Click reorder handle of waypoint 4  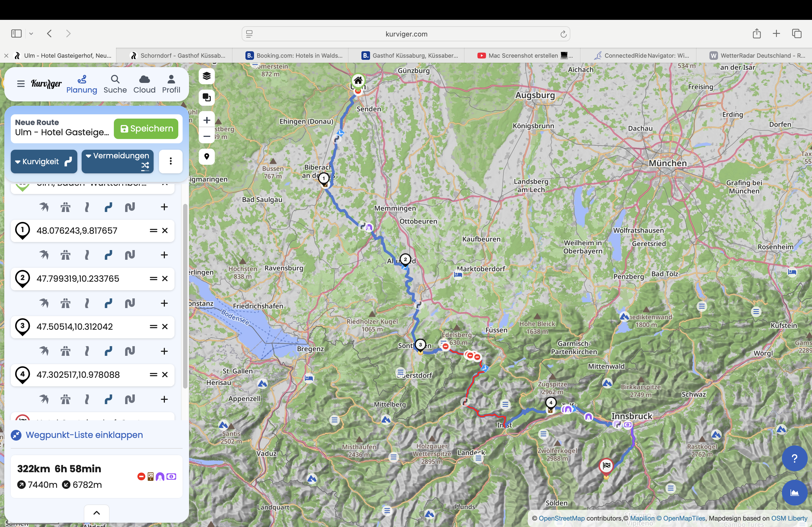coord(154,375)
